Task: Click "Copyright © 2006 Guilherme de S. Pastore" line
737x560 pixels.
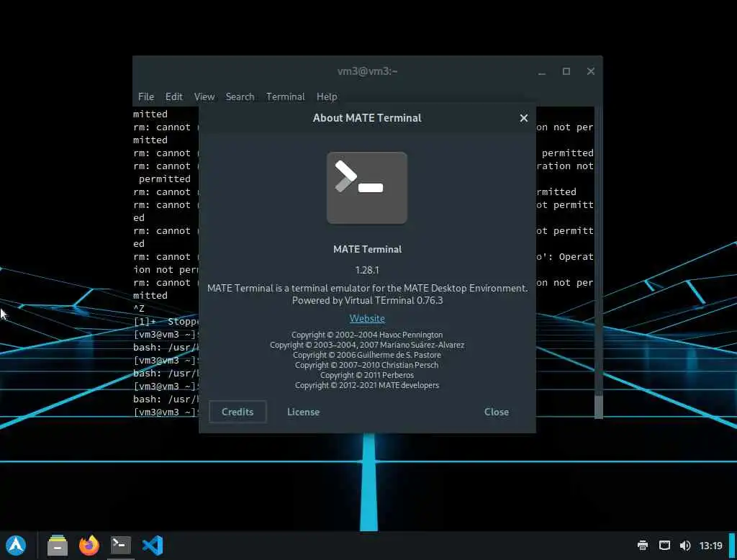Action: pyautogui.click(x=367, y=355)
